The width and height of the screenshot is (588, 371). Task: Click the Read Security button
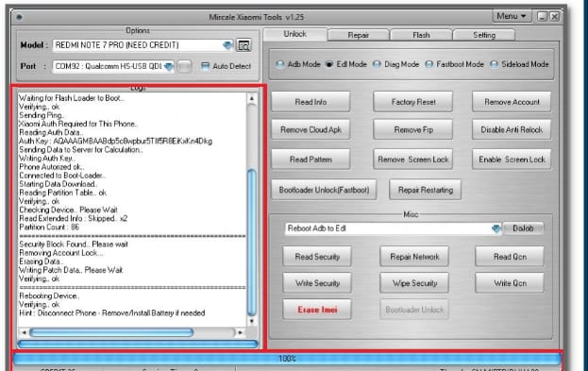317,257
